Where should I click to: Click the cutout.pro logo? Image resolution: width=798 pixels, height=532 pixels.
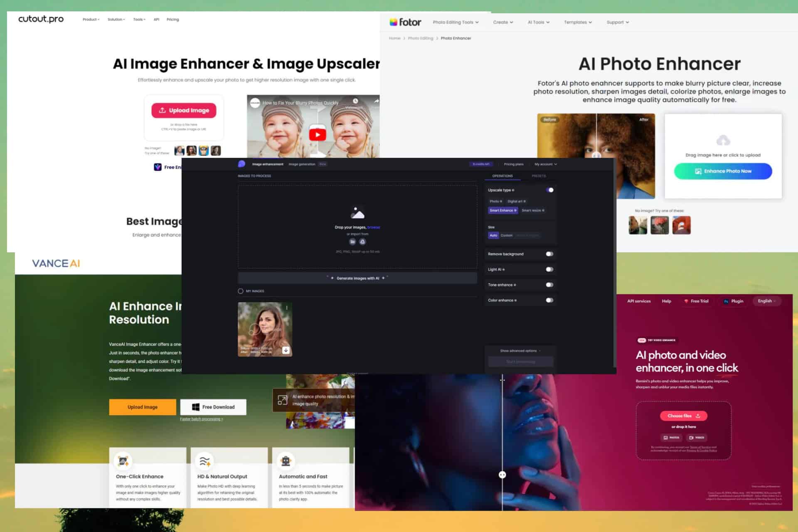tap(41, 19)
